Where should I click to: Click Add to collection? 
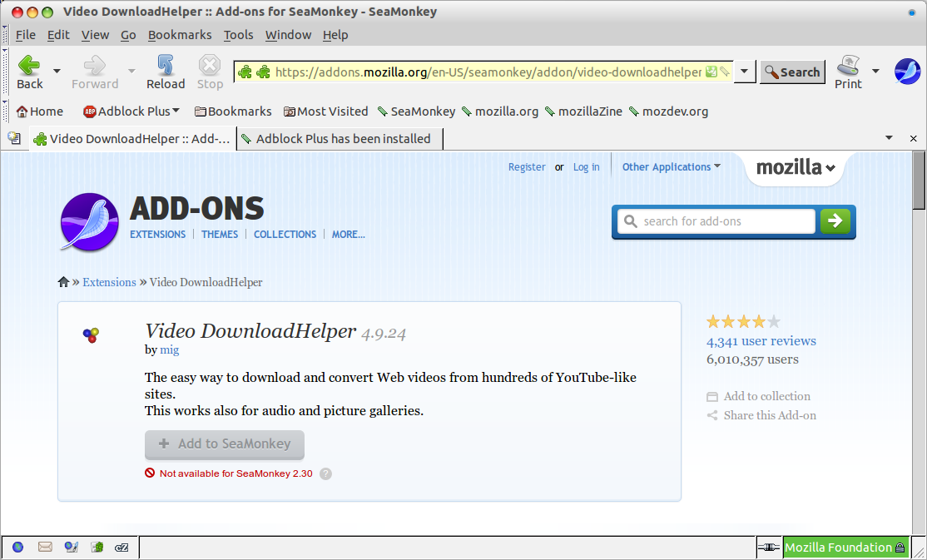click(759, 396)
